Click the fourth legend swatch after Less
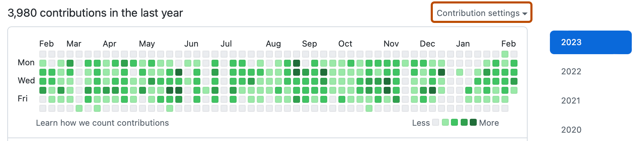644x141 pixels. tap(464, 122)
